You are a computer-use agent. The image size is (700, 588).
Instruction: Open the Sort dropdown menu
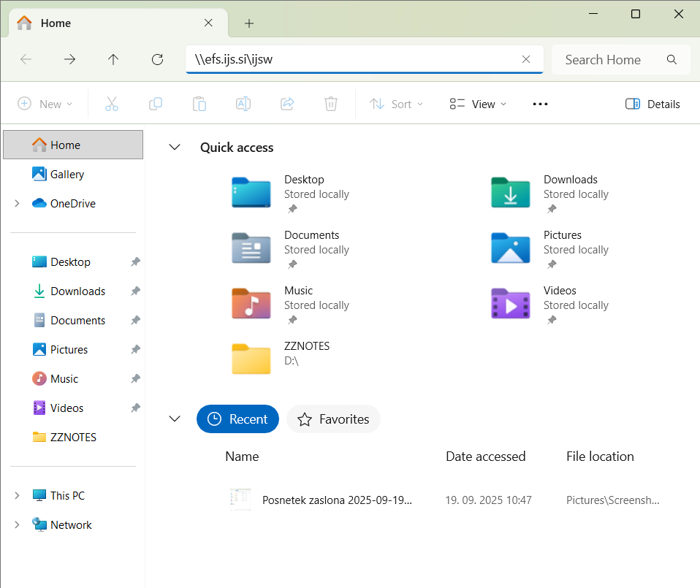[x=396, y=104]
